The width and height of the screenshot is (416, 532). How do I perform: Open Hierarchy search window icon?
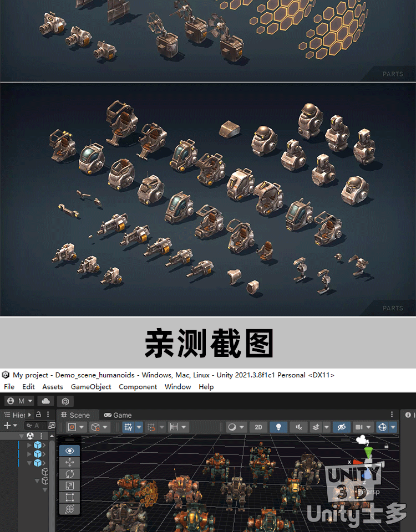pyautogui.click(x=52, y=426)
